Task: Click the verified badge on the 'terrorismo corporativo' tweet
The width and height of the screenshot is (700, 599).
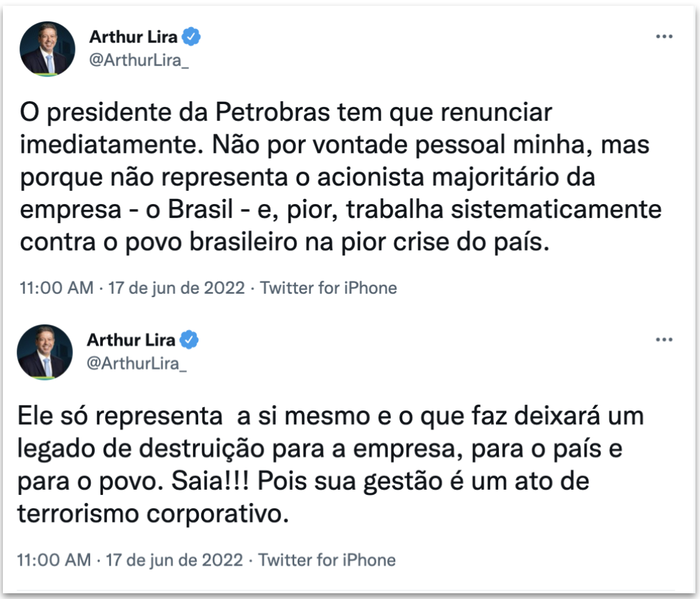Action: click(189, 340)
